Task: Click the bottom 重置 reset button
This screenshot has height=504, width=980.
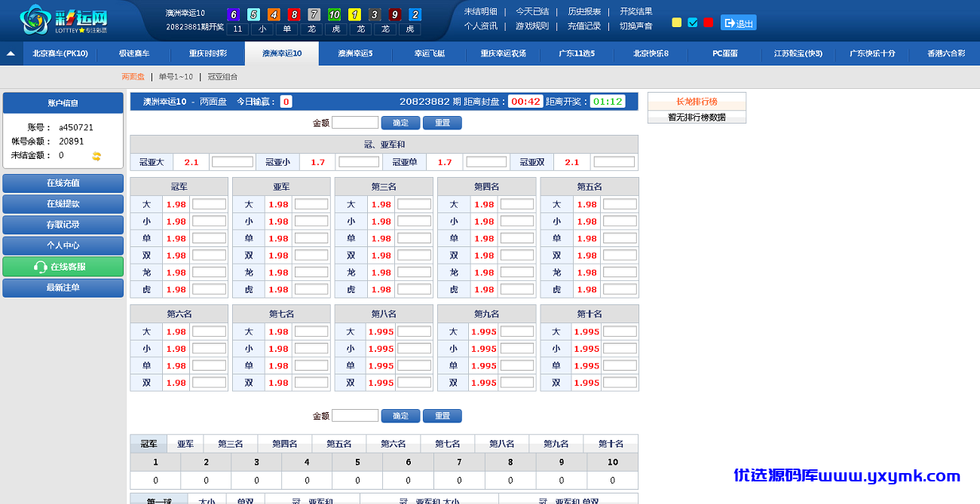Action: coord(443,416)
